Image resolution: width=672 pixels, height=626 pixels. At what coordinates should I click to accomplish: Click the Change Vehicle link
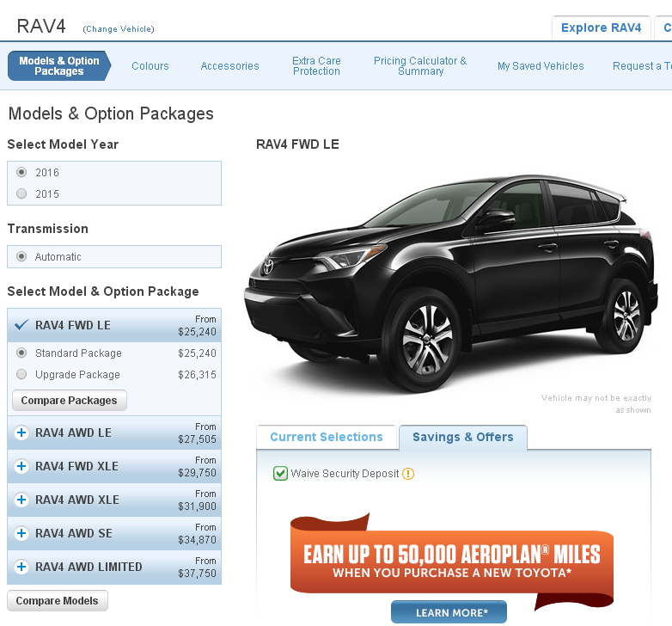(119, 29)
